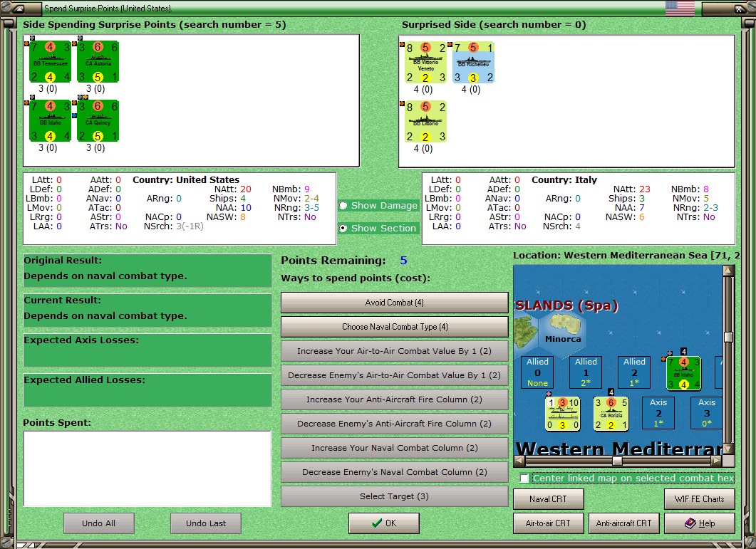The width and height of the screenshot is (756, 549).
Task: Select the Show Section radio button
Action: click(343, 229)
